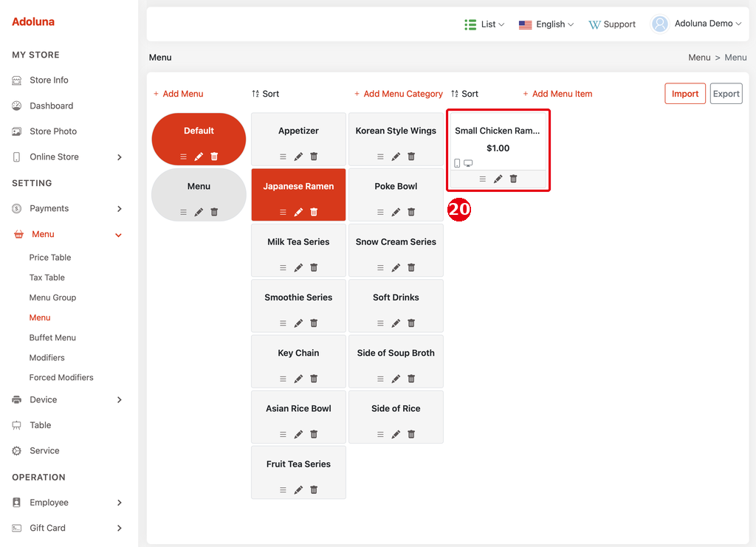Click the Export button
This screenshot has width=756, height=547.
pyautogui.click(x=726, y=94)
